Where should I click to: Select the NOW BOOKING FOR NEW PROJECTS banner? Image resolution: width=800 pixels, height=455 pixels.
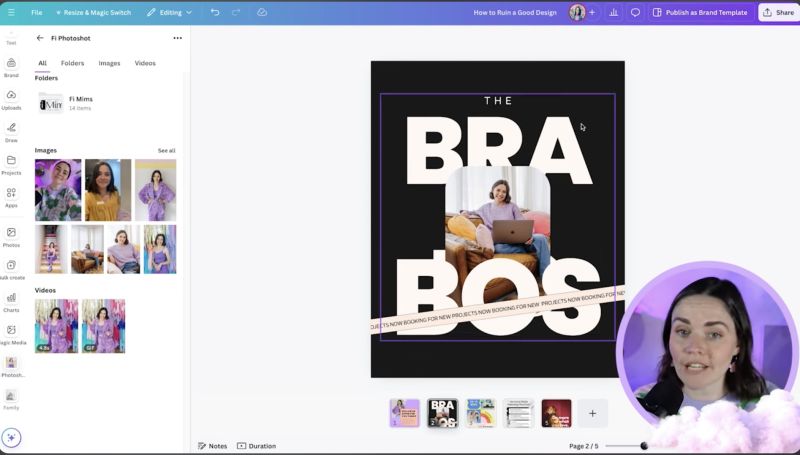point(497,310)
